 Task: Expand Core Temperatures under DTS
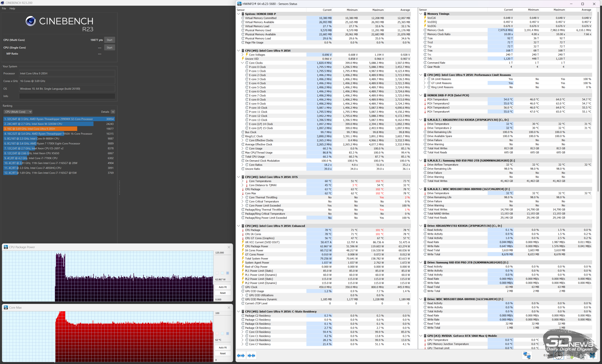click(x=242, y=181)
